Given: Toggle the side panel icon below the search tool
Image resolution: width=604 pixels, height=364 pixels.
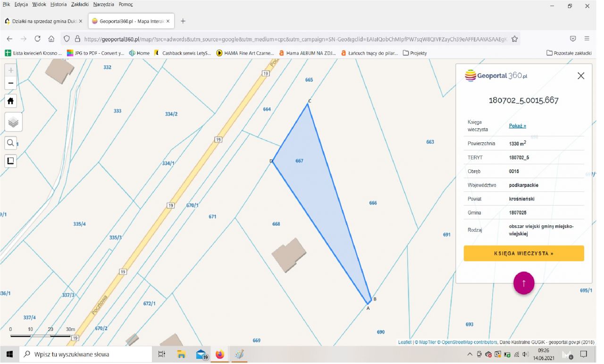Looking at the screenshot, I should point(11,161).
